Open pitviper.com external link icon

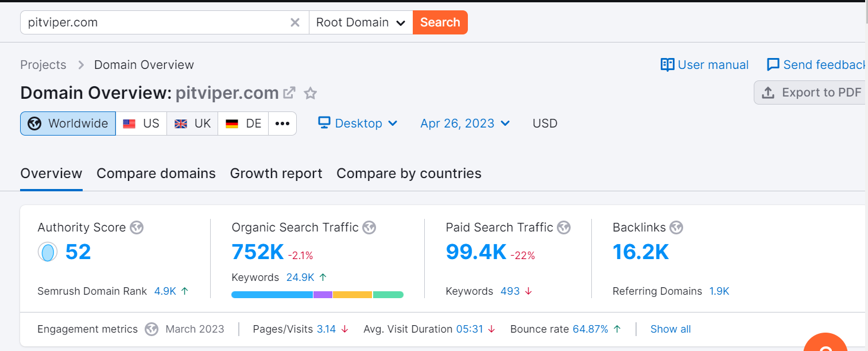pyautogui.click(x=290, y=92)
